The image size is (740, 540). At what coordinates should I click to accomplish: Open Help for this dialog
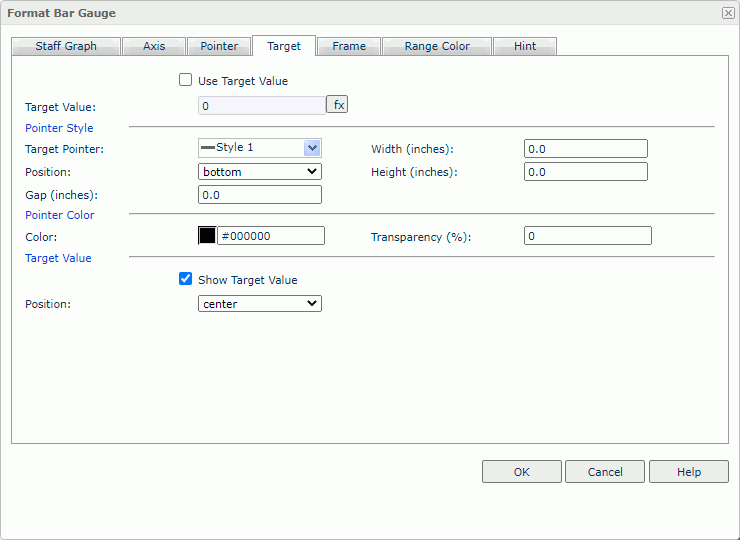(x=689, y=472)
